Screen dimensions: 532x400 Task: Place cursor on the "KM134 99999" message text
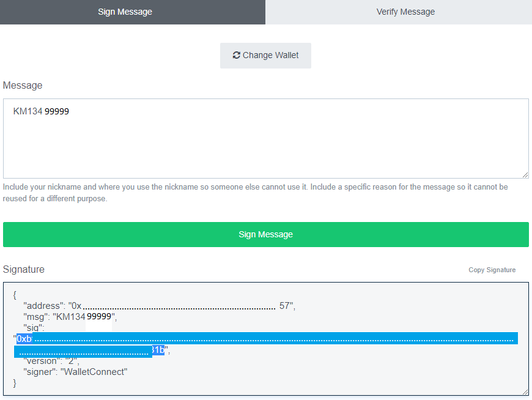41,112
